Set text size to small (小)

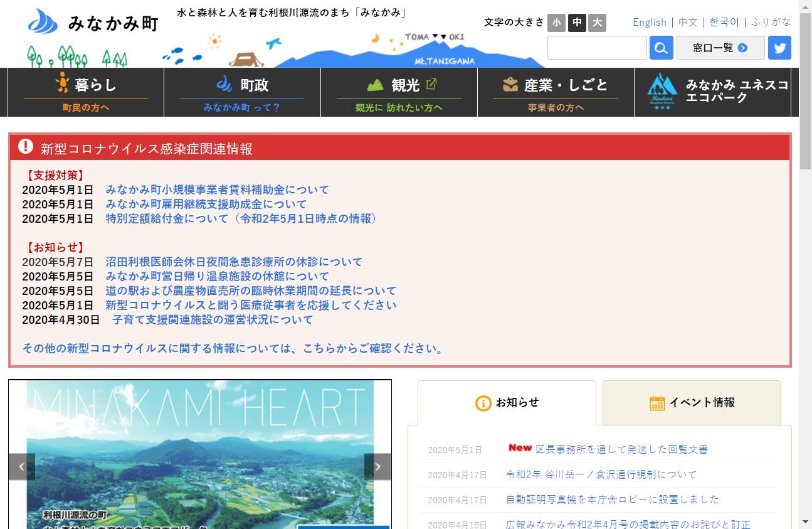pyautogui.click(x=556, y=23)
